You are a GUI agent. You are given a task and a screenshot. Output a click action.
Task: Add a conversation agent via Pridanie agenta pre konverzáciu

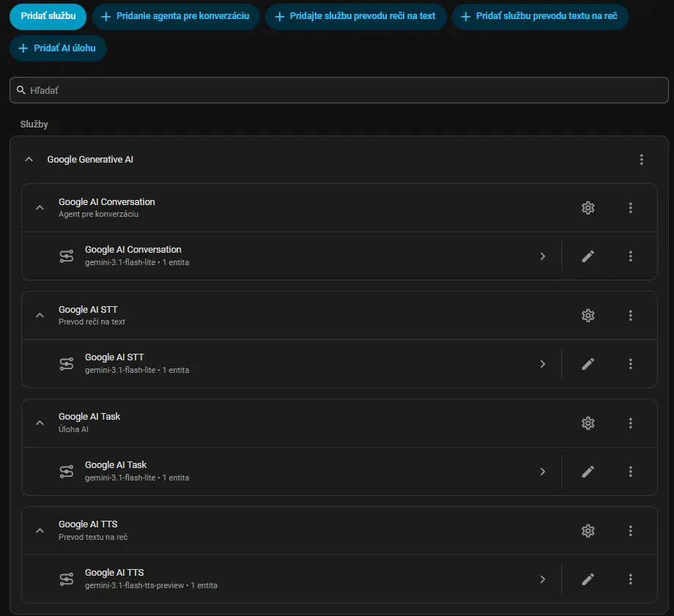pos(176,16)
